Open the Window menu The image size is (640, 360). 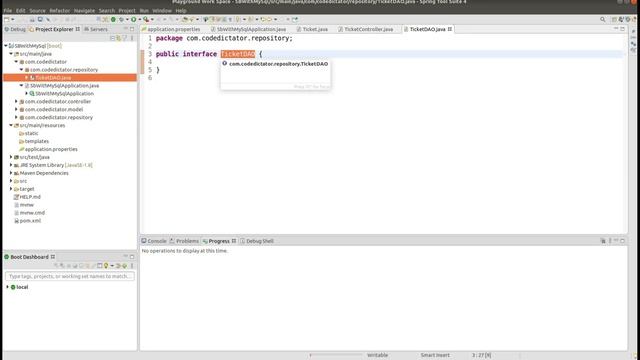pos(162,11)
